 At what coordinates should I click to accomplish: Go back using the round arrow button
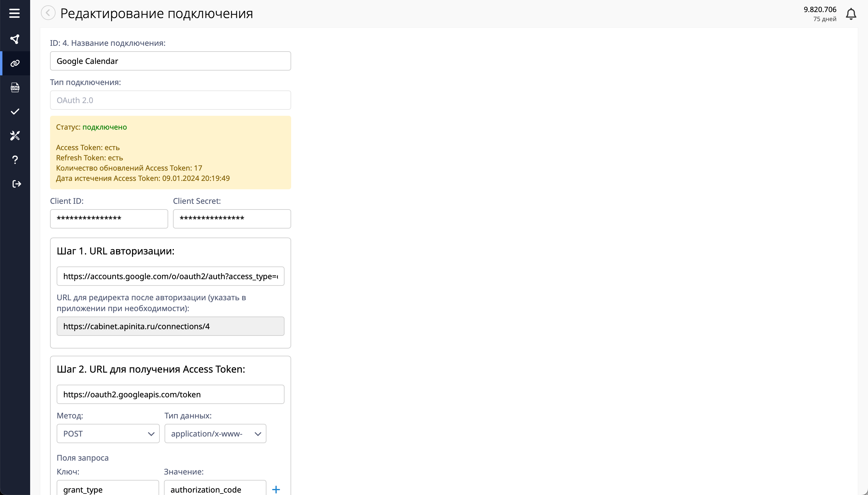tap(48, 13)
